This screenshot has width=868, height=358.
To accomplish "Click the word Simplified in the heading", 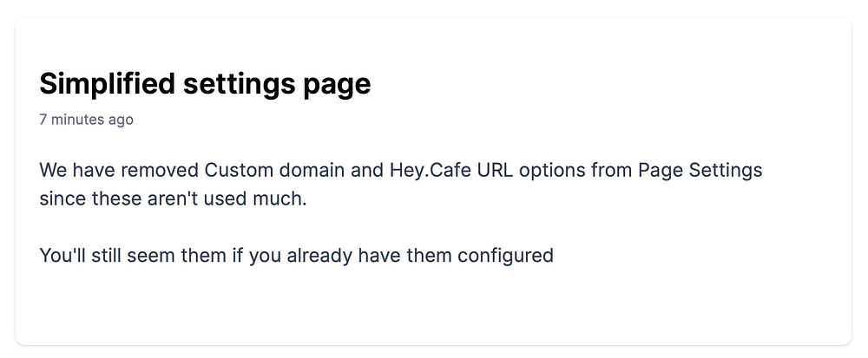I will pos(106,85).
